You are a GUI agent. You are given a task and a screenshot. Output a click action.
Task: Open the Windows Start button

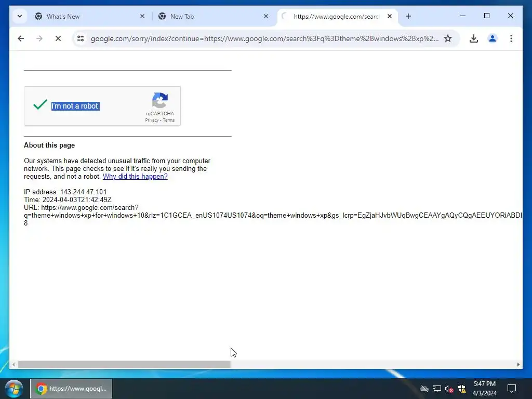point(14,389)
